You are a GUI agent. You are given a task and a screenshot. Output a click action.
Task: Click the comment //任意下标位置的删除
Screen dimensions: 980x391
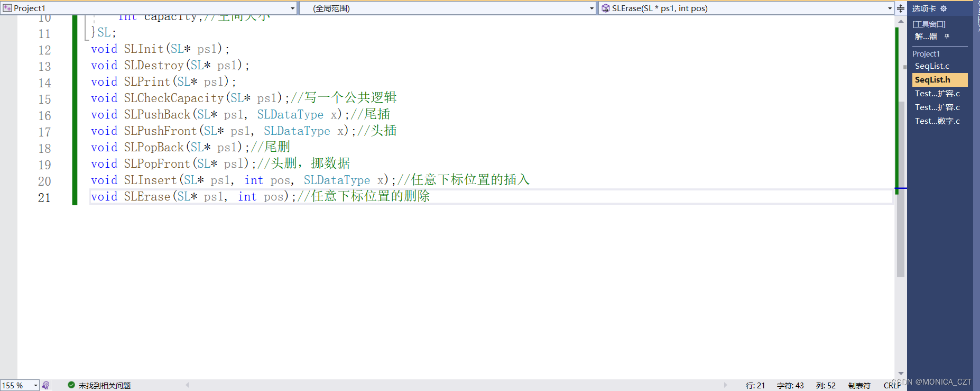point(364,196)
